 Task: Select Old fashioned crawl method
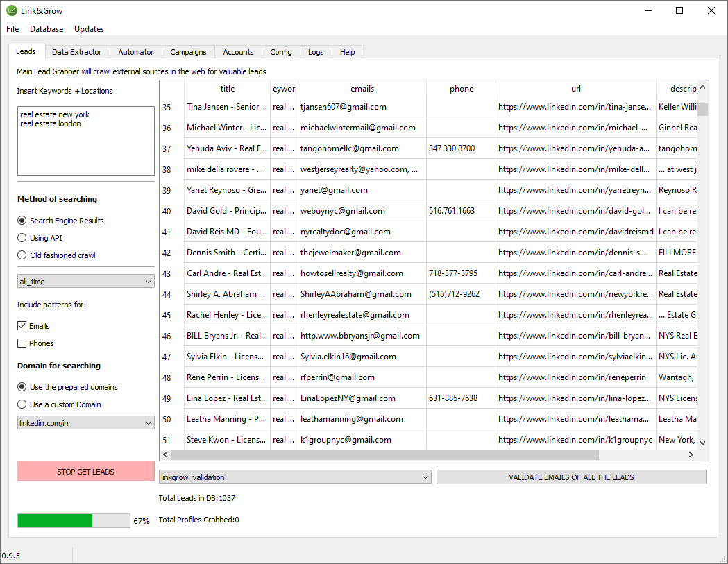tap(22, 255)
